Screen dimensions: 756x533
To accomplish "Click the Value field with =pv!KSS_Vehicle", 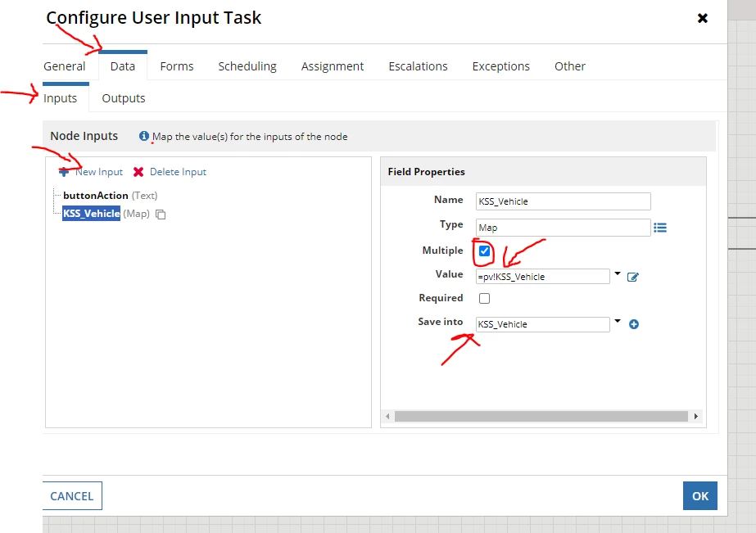I will click(x=542, y=277).
